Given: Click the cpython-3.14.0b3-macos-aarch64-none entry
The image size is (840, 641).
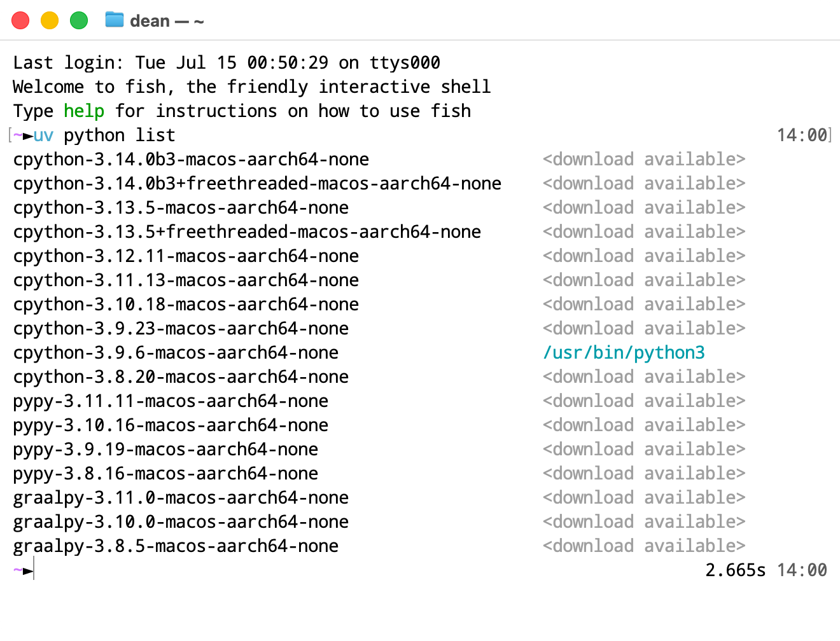Looking at the screenshot, I should tap(191, 160).
